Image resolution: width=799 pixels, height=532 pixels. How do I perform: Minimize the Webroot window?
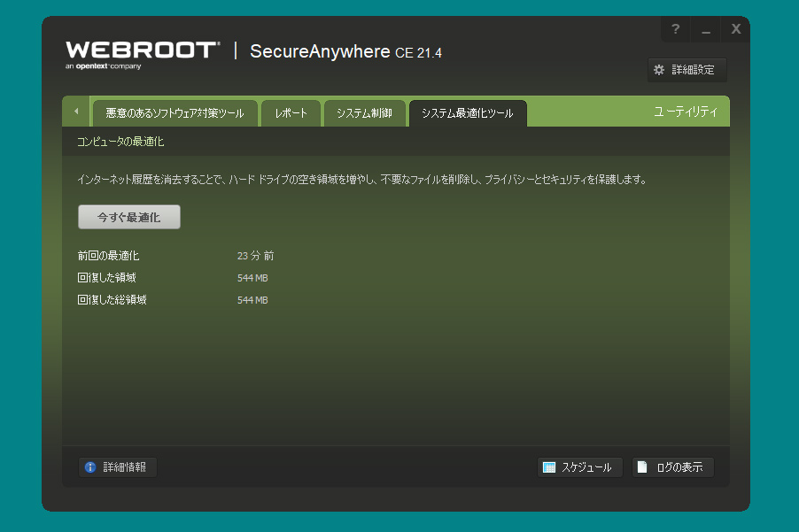click(x=705, y=29)
